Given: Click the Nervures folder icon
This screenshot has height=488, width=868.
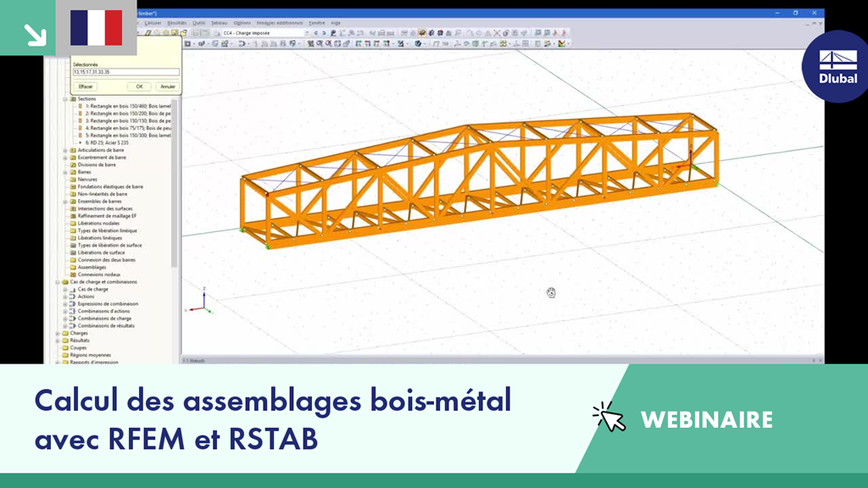Looking at the screenshot, I should click(73, 180).
